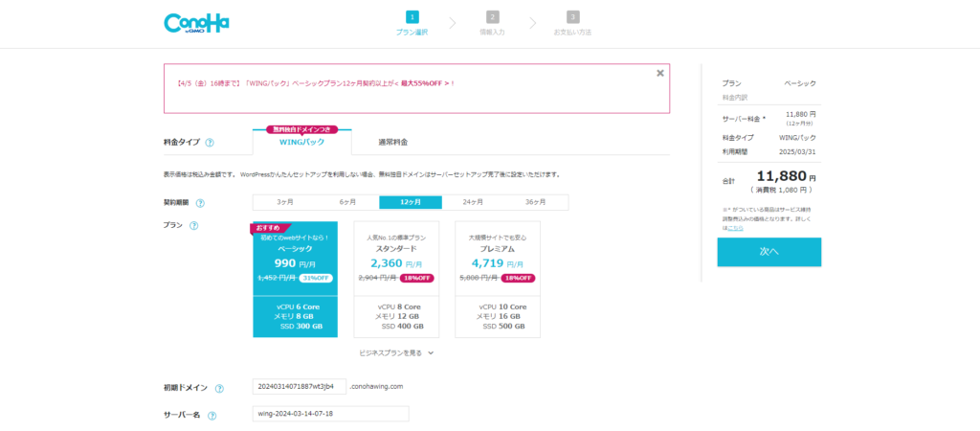Switch to the 通常料金 tab
Image resolution: width=980 pixels, height=431 pixels.
393,142
